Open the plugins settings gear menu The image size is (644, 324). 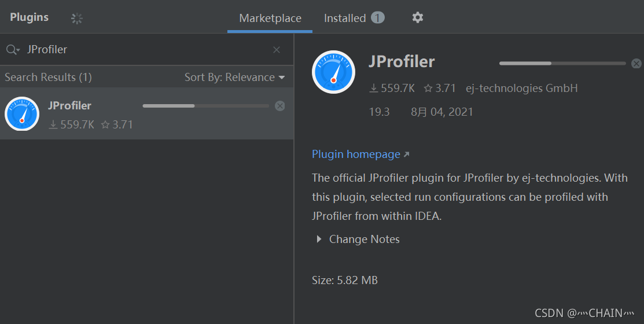pyautogui.click(x=418, y=17)
